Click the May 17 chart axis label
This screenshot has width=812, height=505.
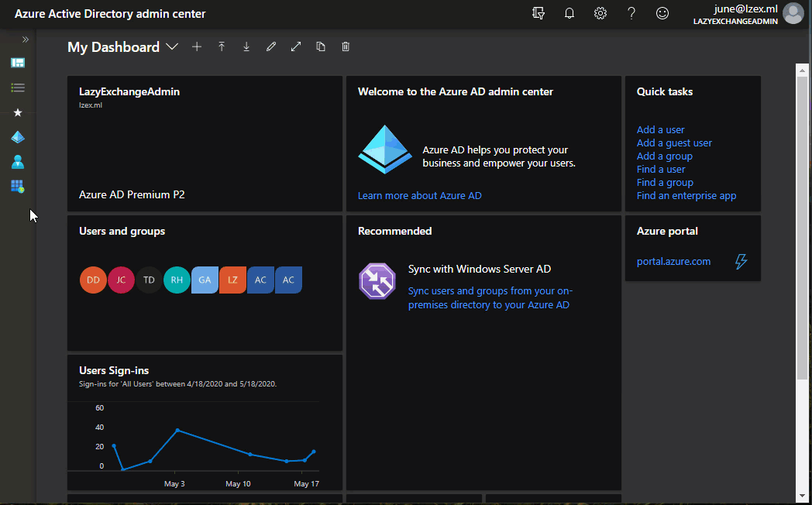[307, 484]
